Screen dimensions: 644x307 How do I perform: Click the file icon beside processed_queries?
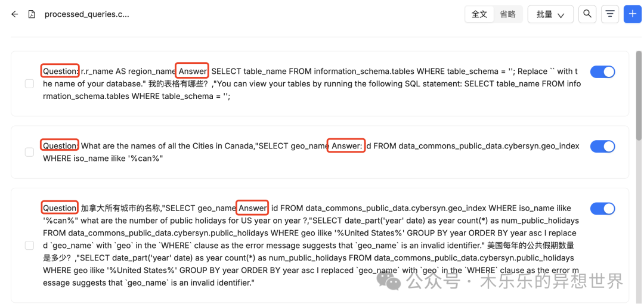point(31,14)
